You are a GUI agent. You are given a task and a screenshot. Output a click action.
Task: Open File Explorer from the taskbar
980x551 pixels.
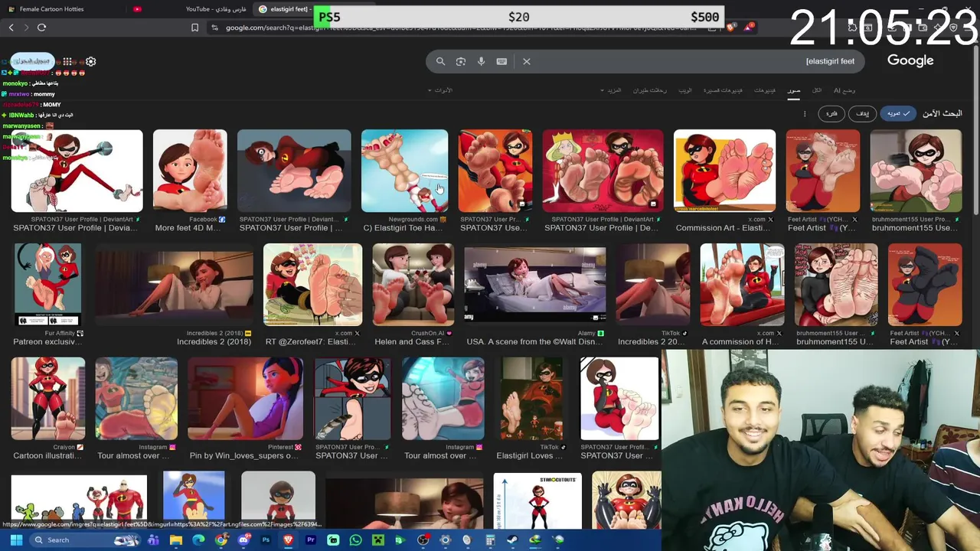(x=176, y=540)
